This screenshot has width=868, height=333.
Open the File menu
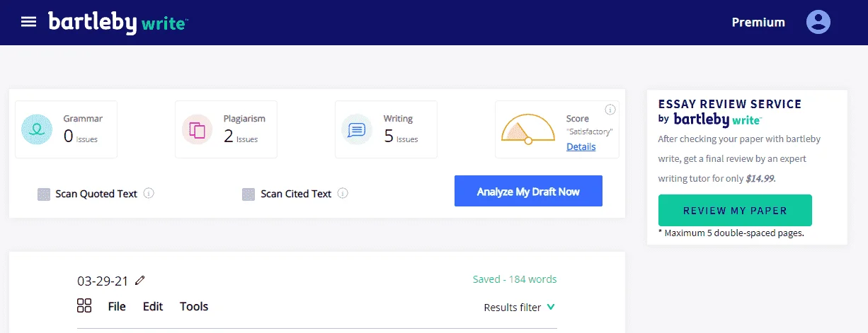117,306
